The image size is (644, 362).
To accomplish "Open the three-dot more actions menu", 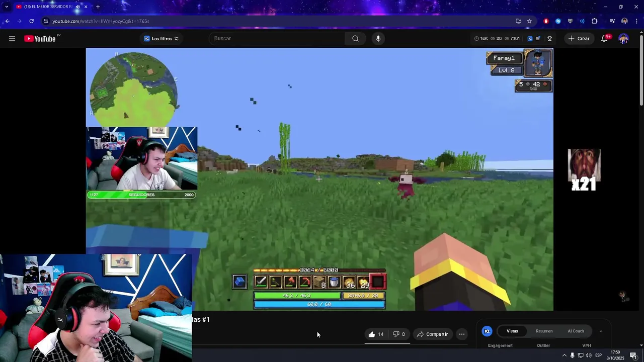I will pos(462,334).
